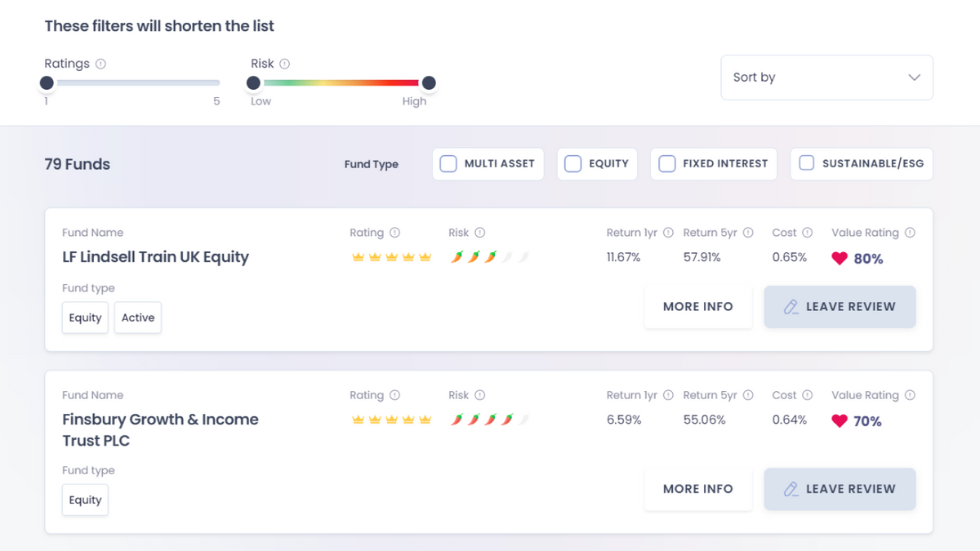Screen dimensions: 980x551
Task: Click the 79 Funds count text
Action: click(x=77, y=164)
